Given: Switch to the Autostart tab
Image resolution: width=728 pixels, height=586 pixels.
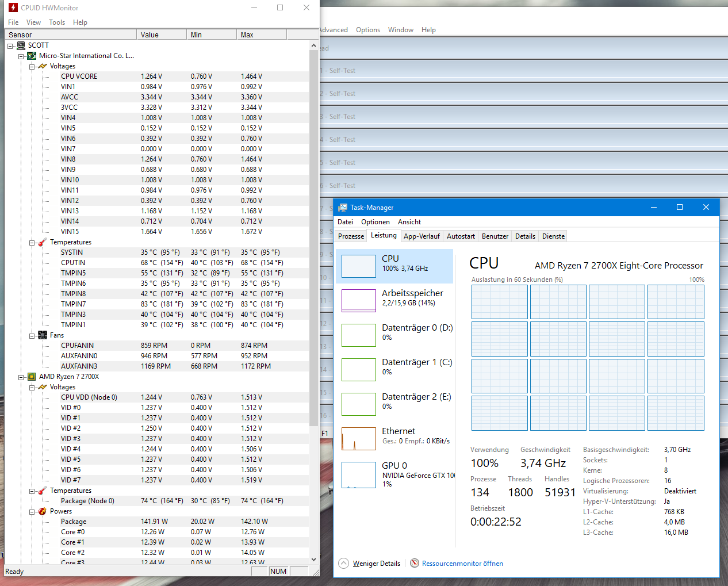Looking at the screenshot, I should (461, 236).
